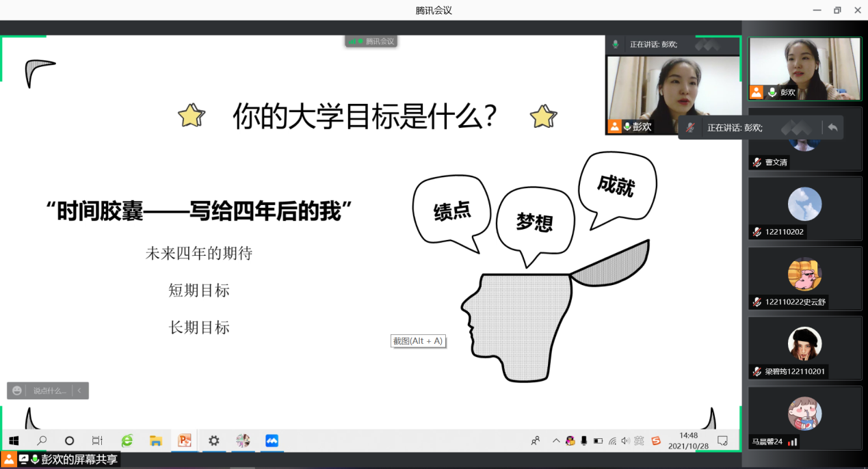
Task: Select participant 122110202 tile
Action: (804, 209)
